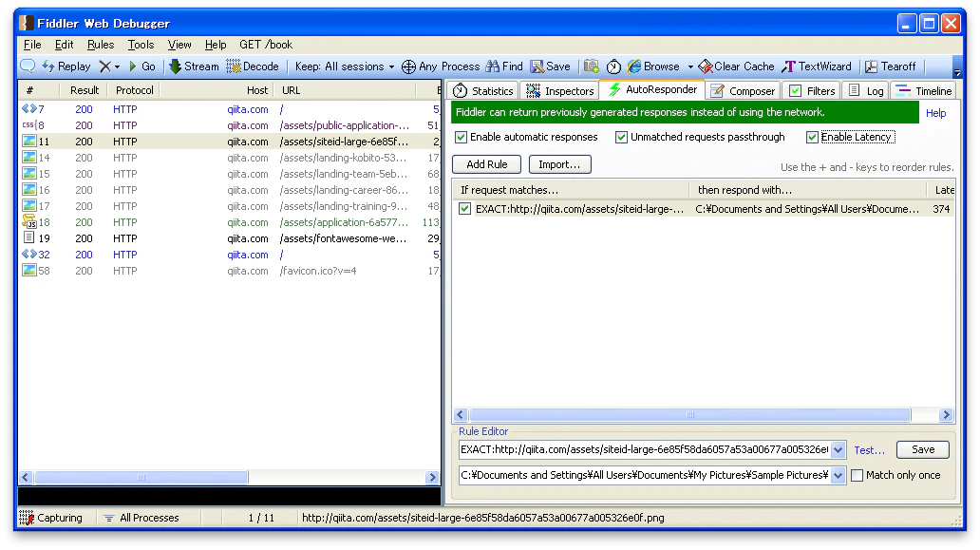Click the timer stopwatch icon

tap(613, 66)
